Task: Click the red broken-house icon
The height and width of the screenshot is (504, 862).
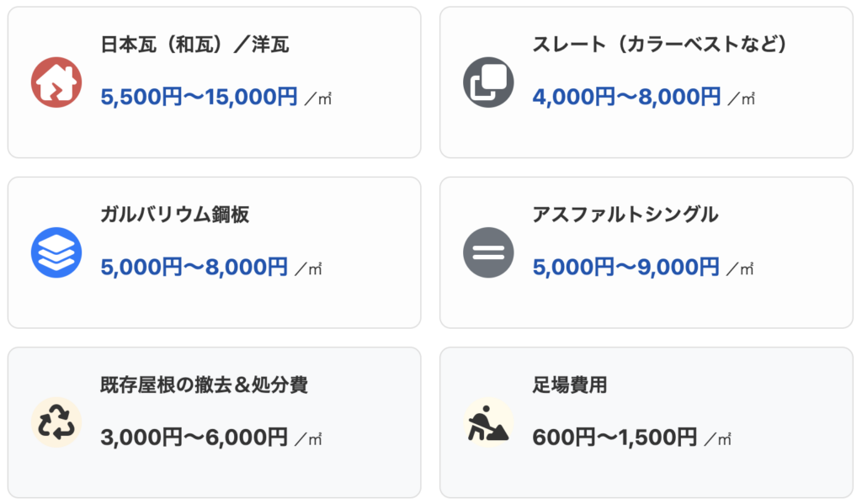Action: (56, 82)
